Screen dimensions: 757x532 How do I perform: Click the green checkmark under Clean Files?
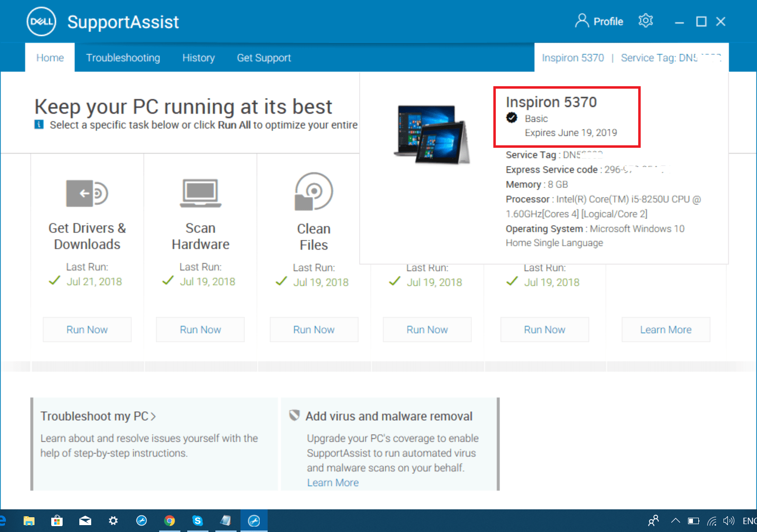(281, 281)
